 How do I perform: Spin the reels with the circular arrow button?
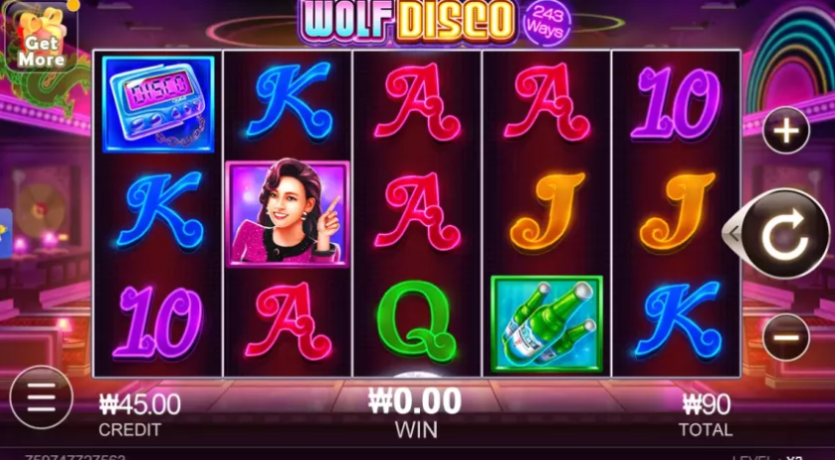pyautogui.click(x=785, y=234)
